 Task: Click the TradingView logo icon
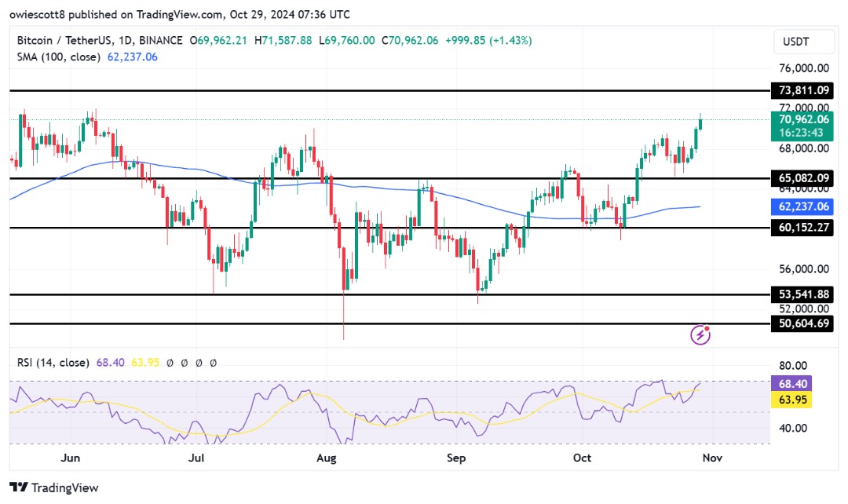[19, 488]
